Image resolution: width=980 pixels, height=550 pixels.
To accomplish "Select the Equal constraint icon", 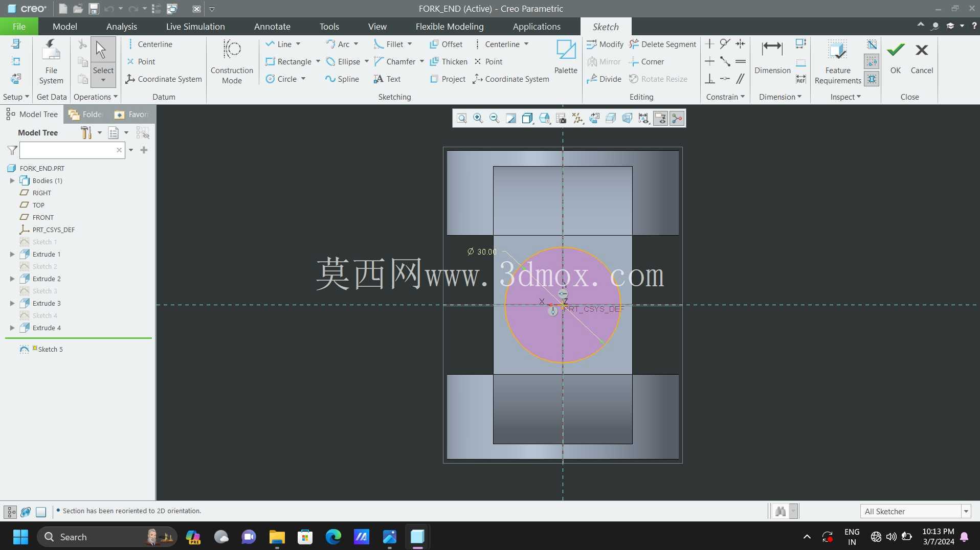I will tap(740, 61).
